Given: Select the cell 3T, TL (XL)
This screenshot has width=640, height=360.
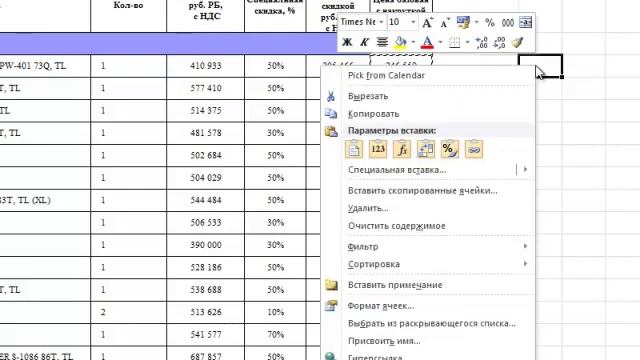Looking at the screenshot, I should (45, 200).
